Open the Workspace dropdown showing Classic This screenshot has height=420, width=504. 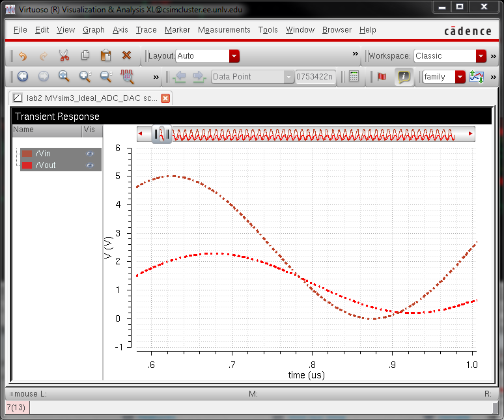pyautogui.click(x=481, y=56)
